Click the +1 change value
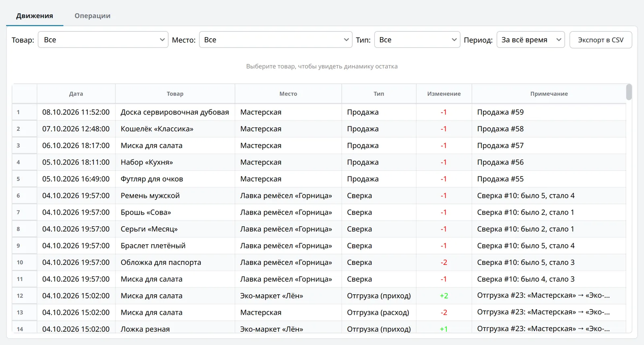The width and height of the screenshot is (644, 345). [444, 327]
